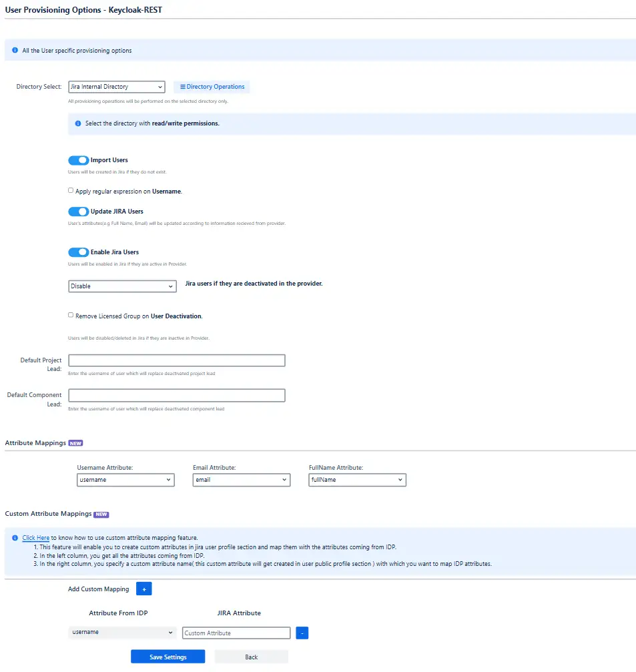
Task: Remove the username custom mapping row
Action: (302, 633)
